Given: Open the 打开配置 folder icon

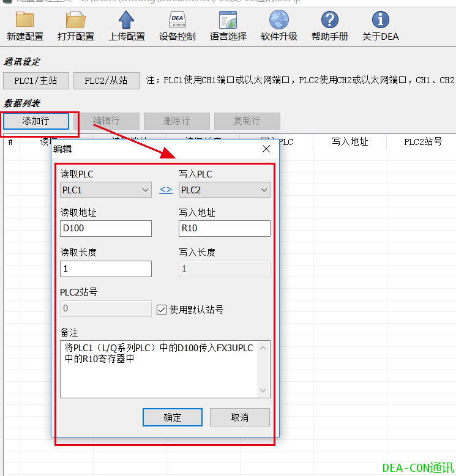Looking at the screenshot, I should tap(76, 20).
